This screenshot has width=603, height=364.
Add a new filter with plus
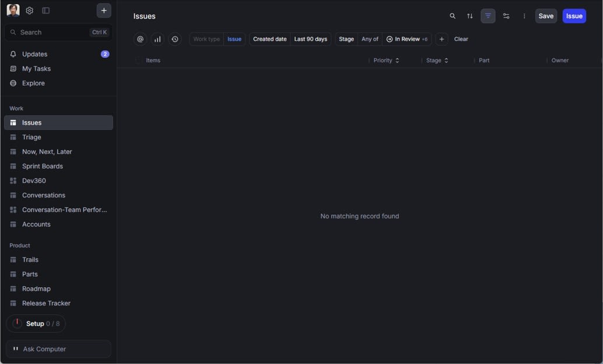tap(441, 39)
